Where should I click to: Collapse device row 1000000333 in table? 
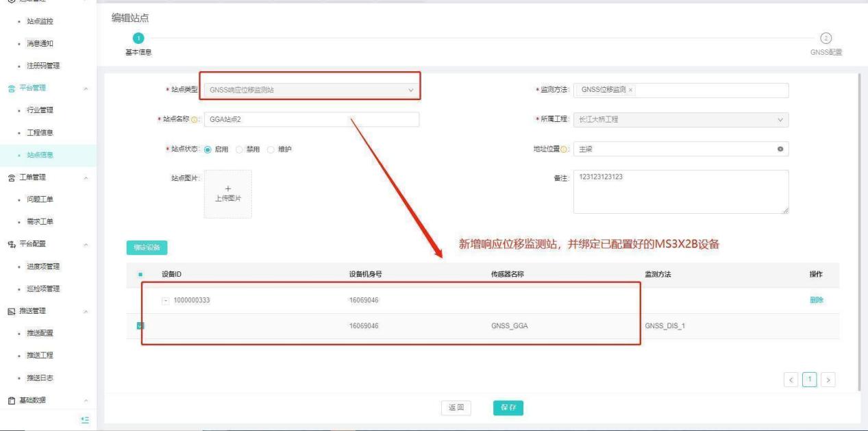pyautogui.click(x=166, y=300)
